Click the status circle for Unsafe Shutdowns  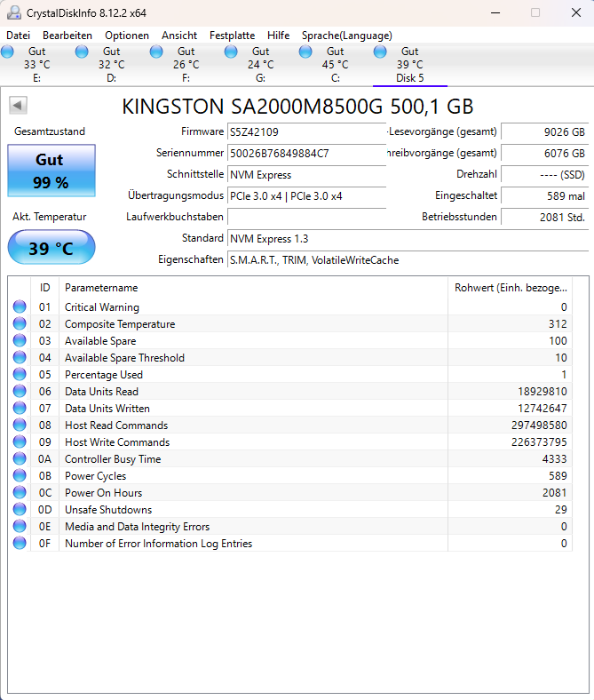(x=20, y=509)
